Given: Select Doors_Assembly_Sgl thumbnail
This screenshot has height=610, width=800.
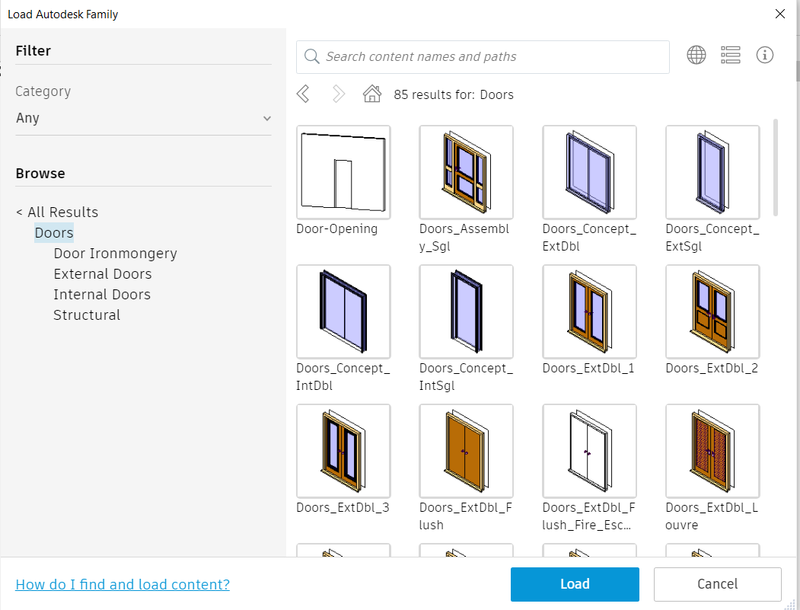Looking at the screenshot, I should coord(466,172).
